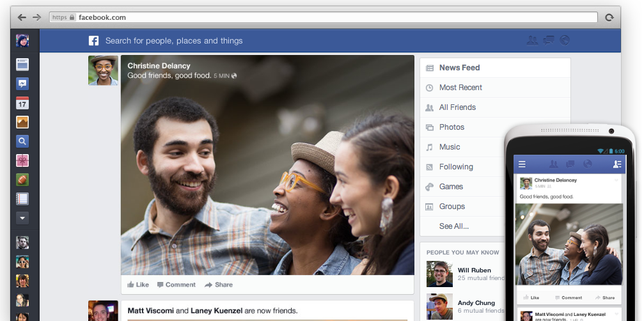This screenshot has width=644, height=321.
Task: Click the globe notifications icon in desktop header
Action: pyautogui.click(x=565, y=40)
